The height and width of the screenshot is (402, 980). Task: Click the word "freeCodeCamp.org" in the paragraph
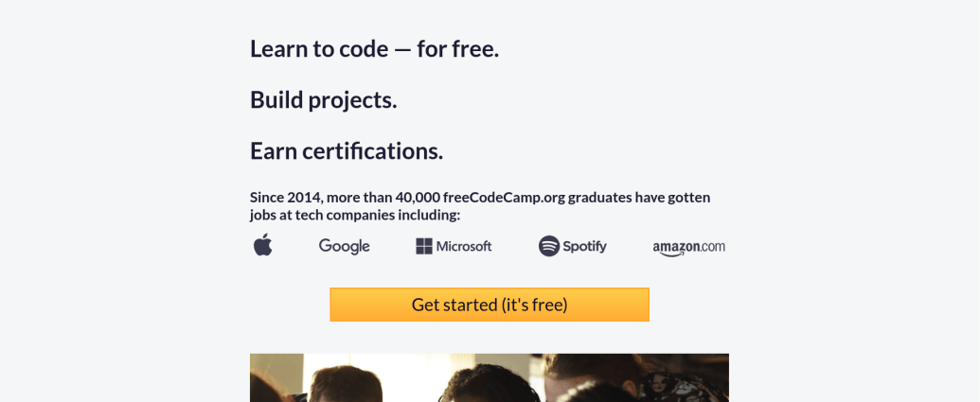[504, 198]
